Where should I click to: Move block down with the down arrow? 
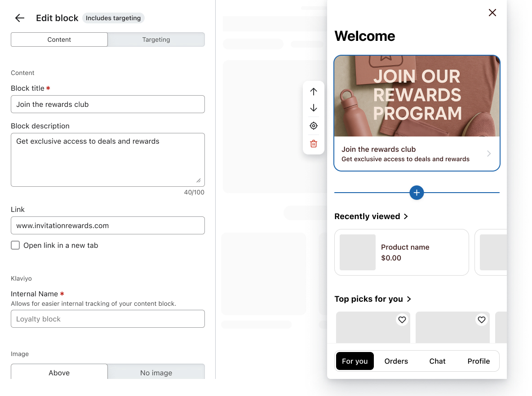314,108
